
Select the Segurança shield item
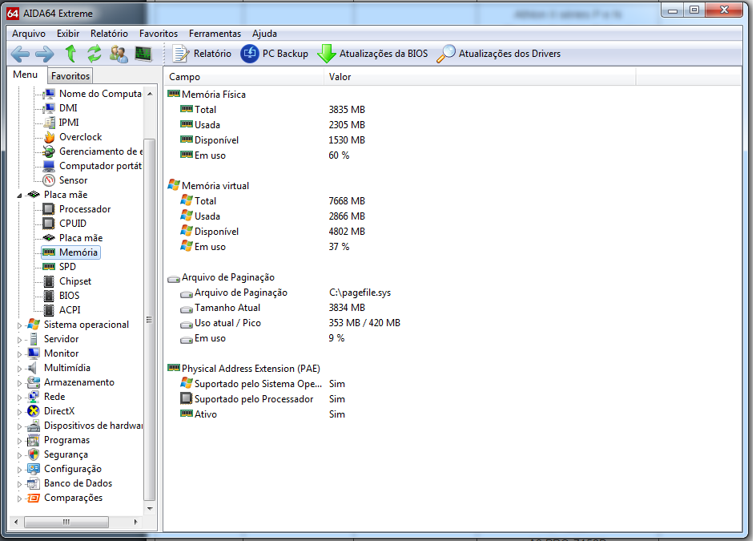click(x=58, y=454)
